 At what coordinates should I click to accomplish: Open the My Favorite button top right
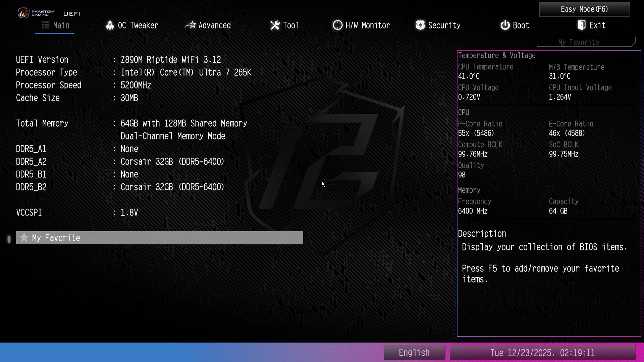[x=586, y=42]
